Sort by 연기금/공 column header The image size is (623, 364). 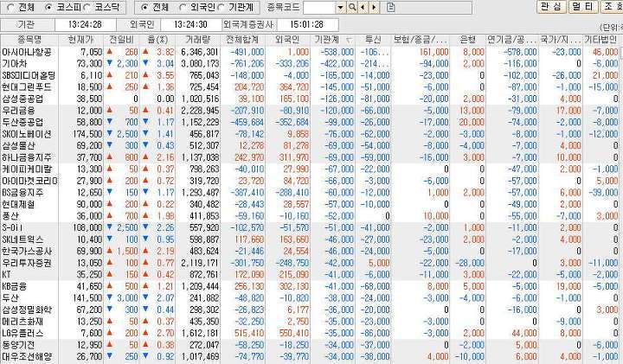click(511, 40)
